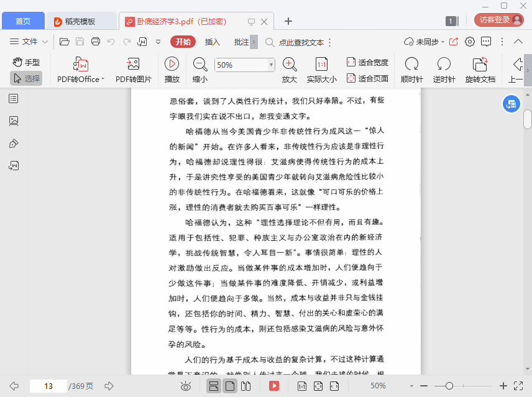The height and width of the screenshot is (397, 532).
Task: Open the annotation panel in sidebar
Action: [14, 144]
